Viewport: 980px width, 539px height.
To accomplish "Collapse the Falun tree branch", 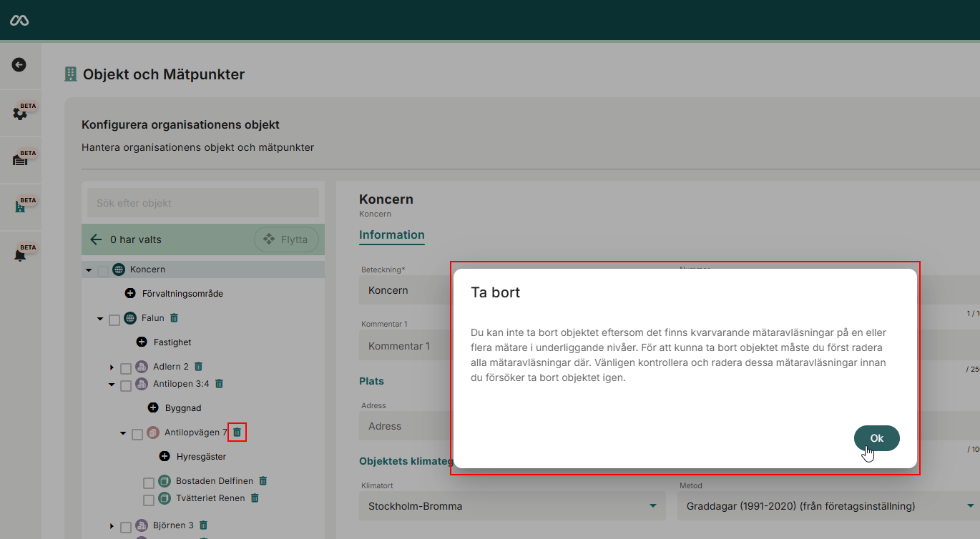I will [x=100, y=317].
